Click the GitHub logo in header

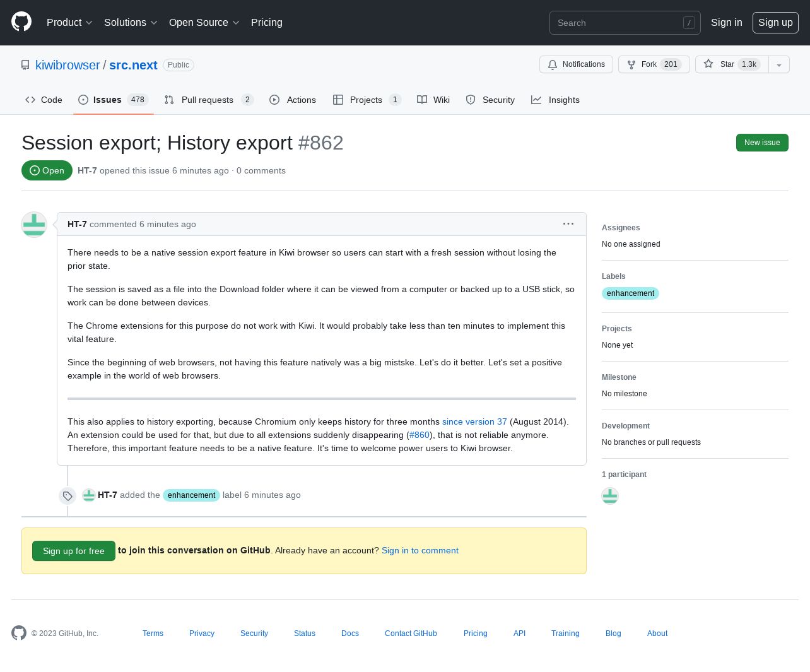pos(21,22)
